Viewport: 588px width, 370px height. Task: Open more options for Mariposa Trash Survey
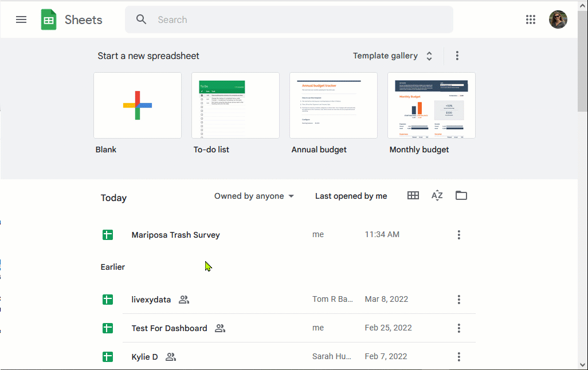(458, 235)
